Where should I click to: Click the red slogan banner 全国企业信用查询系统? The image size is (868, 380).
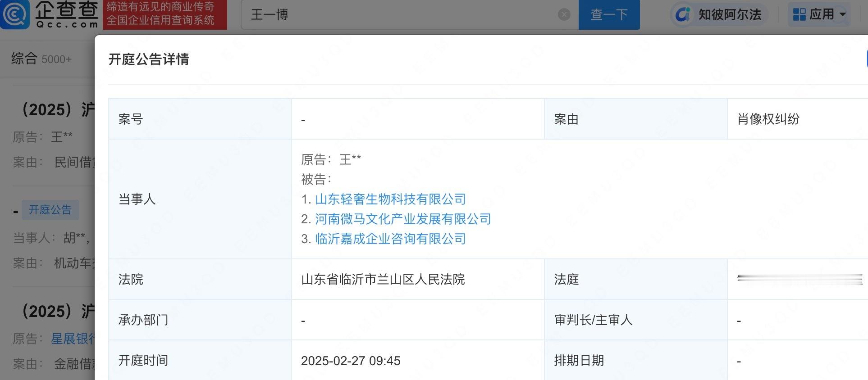coord(165,14)
